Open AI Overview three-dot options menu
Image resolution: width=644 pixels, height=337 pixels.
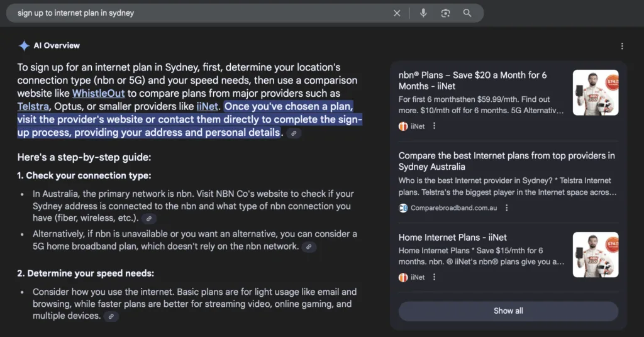[622, 46]
